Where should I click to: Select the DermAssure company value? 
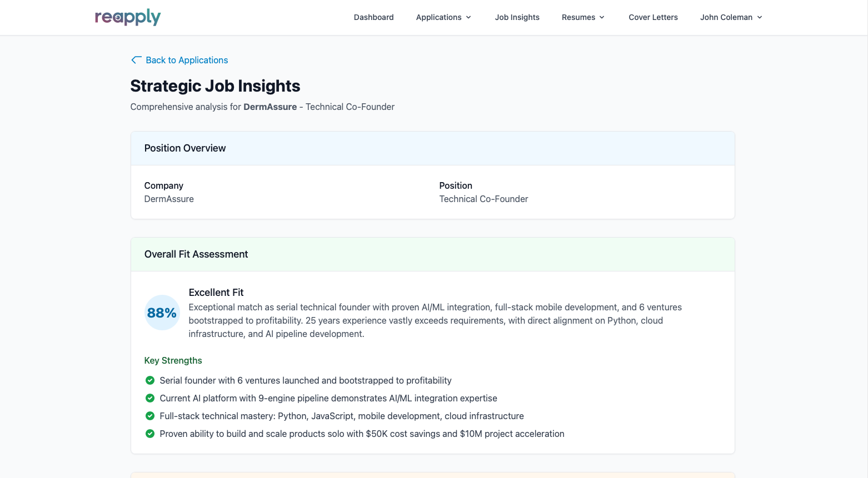[x=169, y=199]
